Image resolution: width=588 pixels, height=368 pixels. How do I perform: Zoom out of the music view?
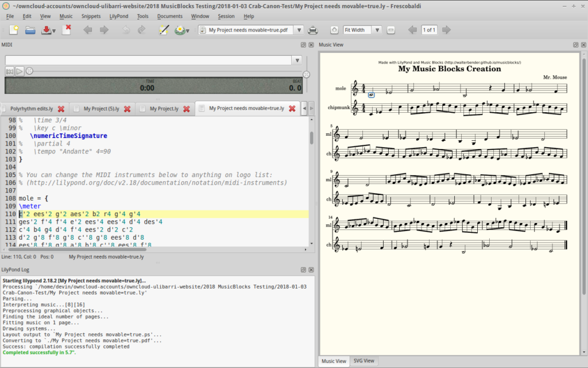390,30
